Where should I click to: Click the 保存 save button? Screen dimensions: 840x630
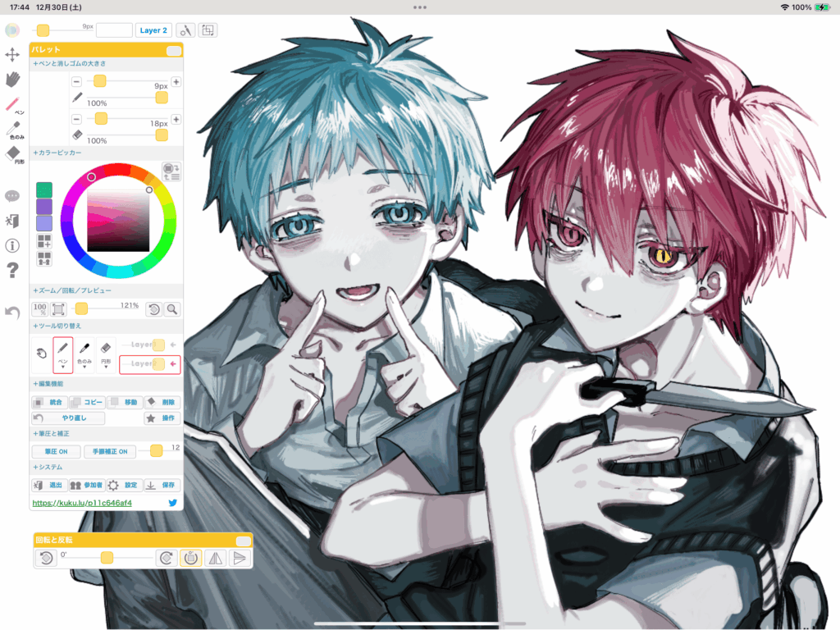(x=162, y=485)
